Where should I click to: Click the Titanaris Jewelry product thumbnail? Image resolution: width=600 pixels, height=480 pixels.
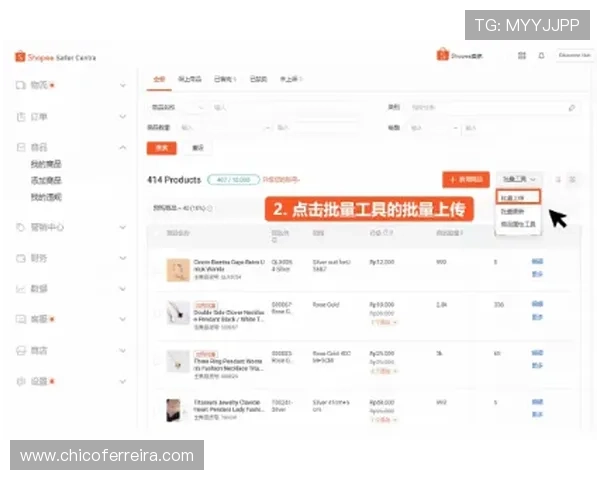pyautogui.click(x=174, y=409)
